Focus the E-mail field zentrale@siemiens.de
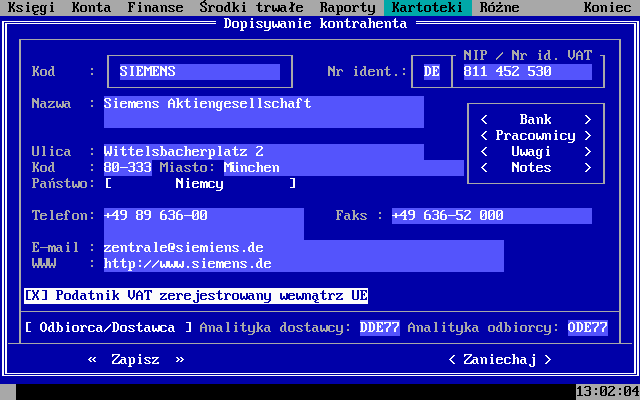 click(304, 248)
